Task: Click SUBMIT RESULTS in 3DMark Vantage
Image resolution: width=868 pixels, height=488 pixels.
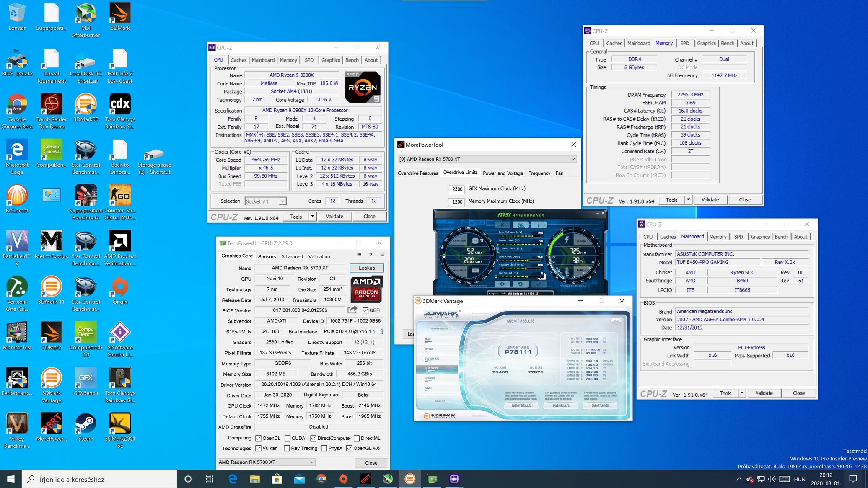Action: [521, 405]
